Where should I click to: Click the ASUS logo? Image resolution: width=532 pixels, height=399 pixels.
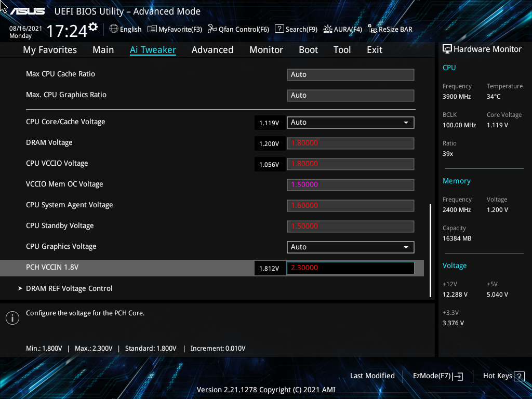coord(28,11)
